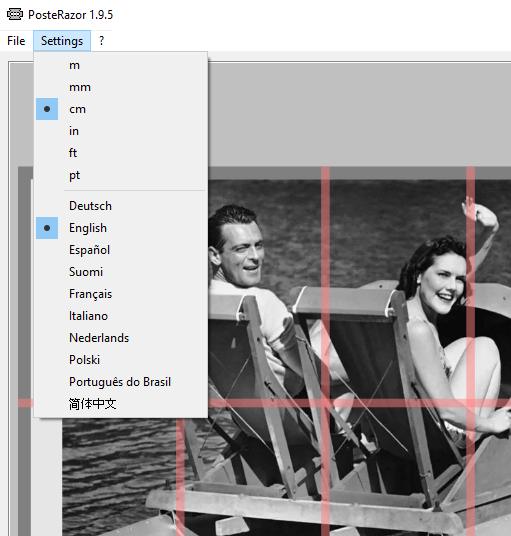Change language to Suomi

121,272
